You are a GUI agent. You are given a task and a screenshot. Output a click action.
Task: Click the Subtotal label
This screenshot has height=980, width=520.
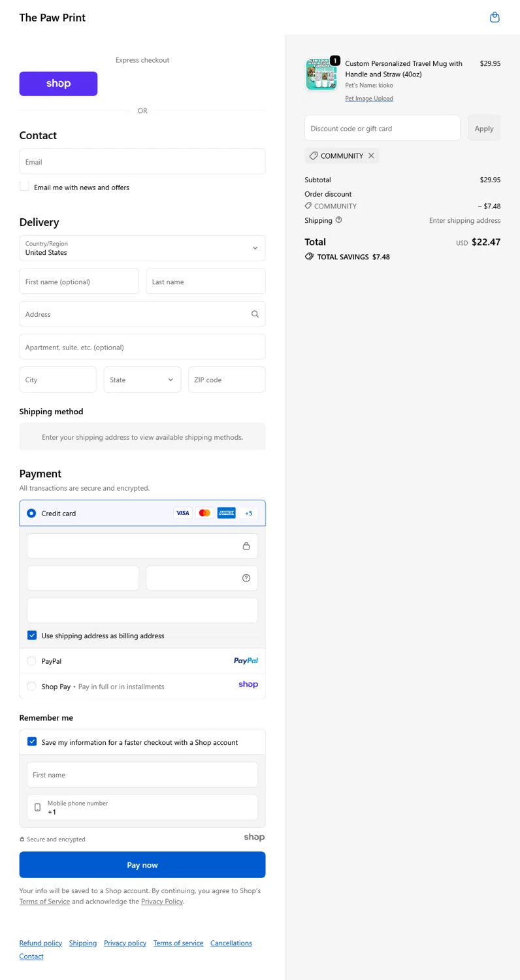(317, 180)
